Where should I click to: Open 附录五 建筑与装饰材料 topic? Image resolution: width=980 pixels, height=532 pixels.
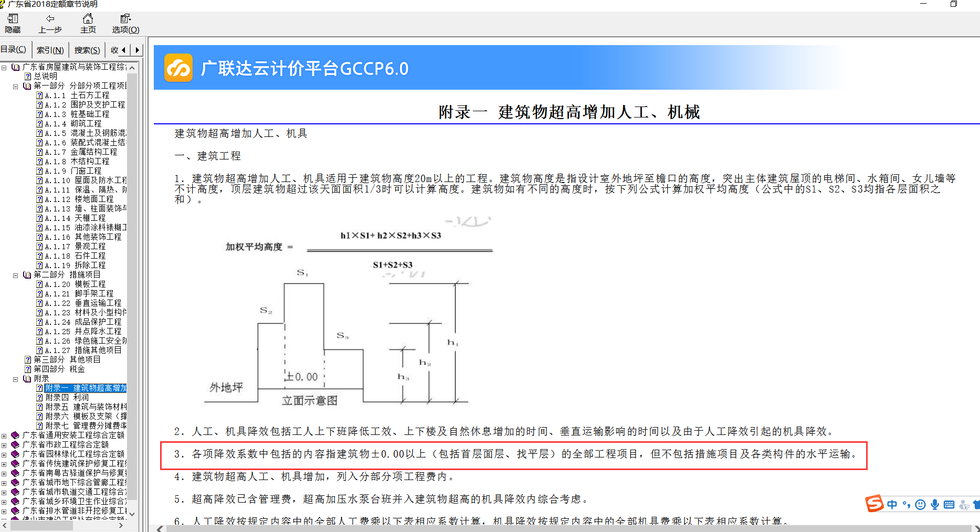(x=86, y=407)
